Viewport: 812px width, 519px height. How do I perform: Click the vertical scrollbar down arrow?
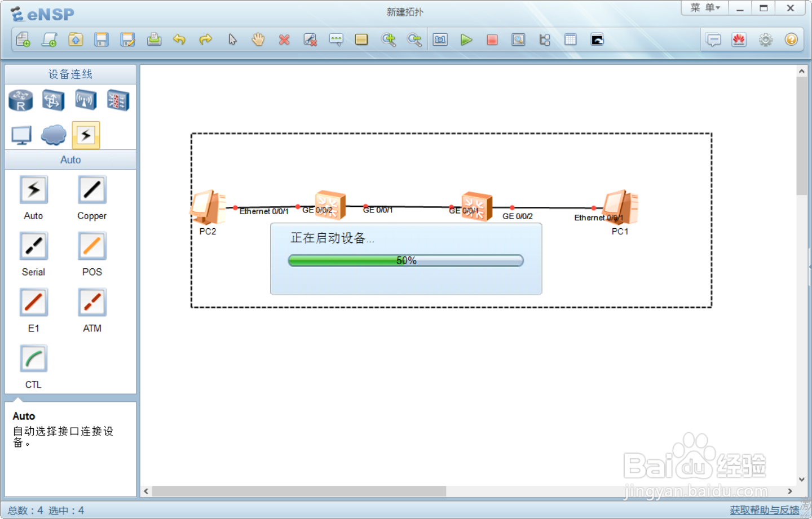[x=802, y=480]
